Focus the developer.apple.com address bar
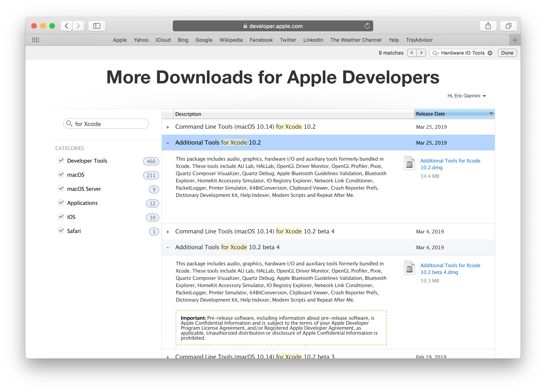 click(x=273, y=26)
